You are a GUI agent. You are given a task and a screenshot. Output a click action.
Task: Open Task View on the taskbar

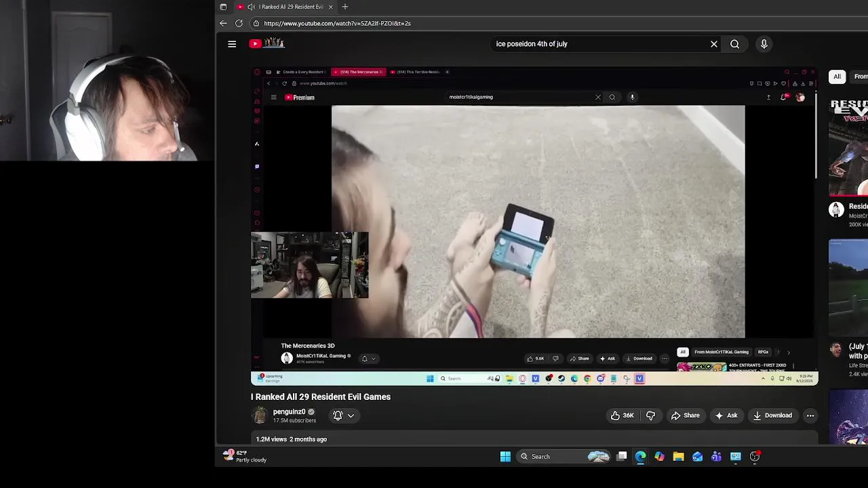tap(621, 457)
